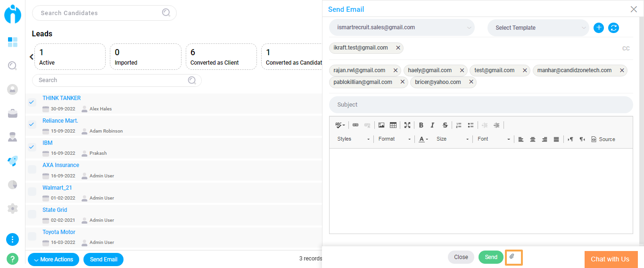Open the dashboard icon in the sidebar

(x=13, y=42)
